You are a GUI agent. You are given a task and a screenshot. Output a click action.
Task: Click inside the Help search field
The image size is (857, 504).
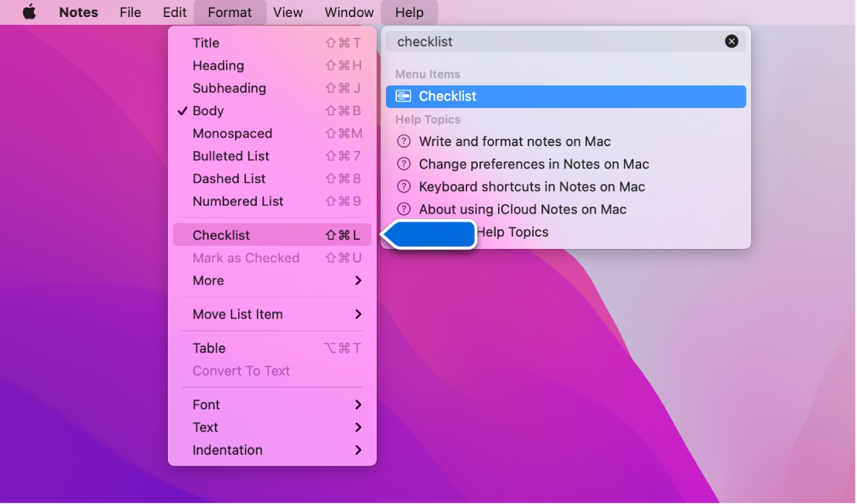(541, 41)
